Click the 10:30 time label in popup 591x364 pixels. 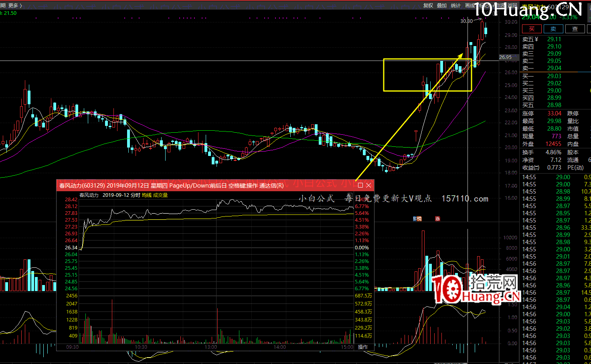click(x=141, y=347)
